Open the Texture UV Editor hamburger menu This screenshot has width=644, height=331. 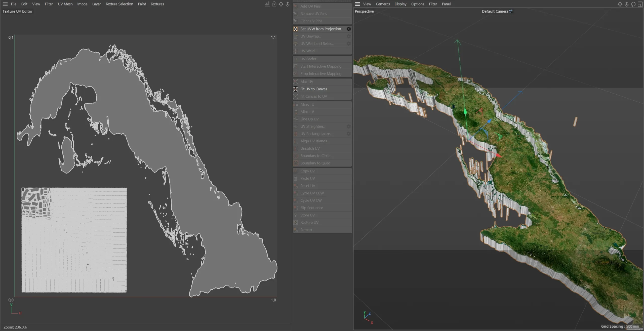point(5,4)
